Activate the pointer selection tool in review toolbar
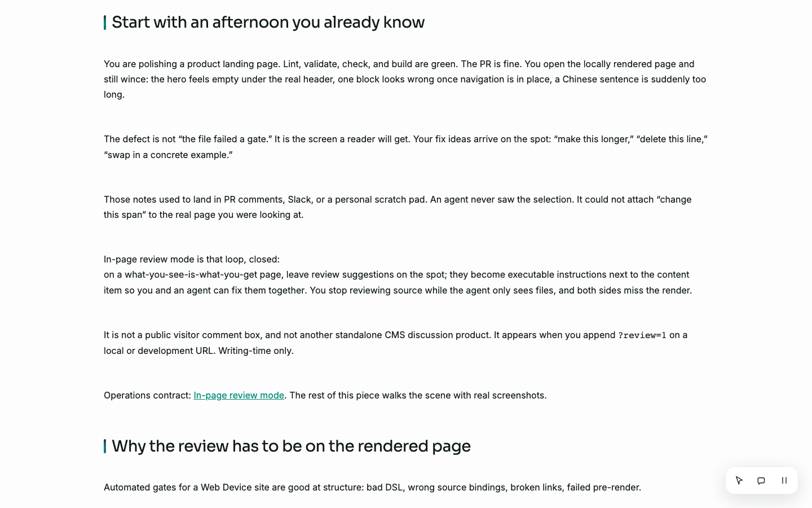The image size is (812, 508). pos(739,480)
